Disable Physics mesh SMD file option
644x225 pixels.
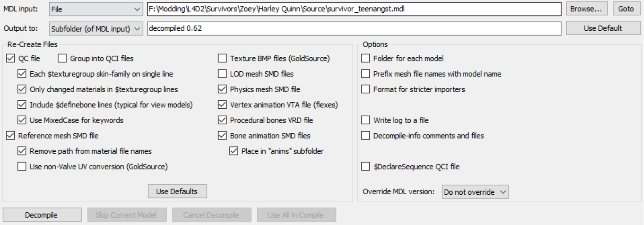[x=222, y=89]
